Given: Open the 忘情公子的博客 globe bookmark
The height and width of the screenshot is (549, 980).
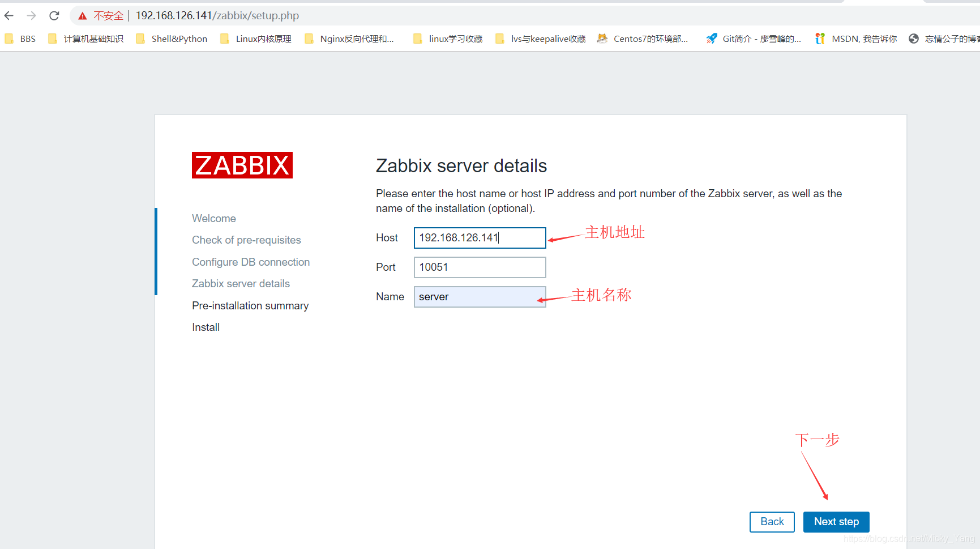Looking at the screenshot, I should coord(944,39).
